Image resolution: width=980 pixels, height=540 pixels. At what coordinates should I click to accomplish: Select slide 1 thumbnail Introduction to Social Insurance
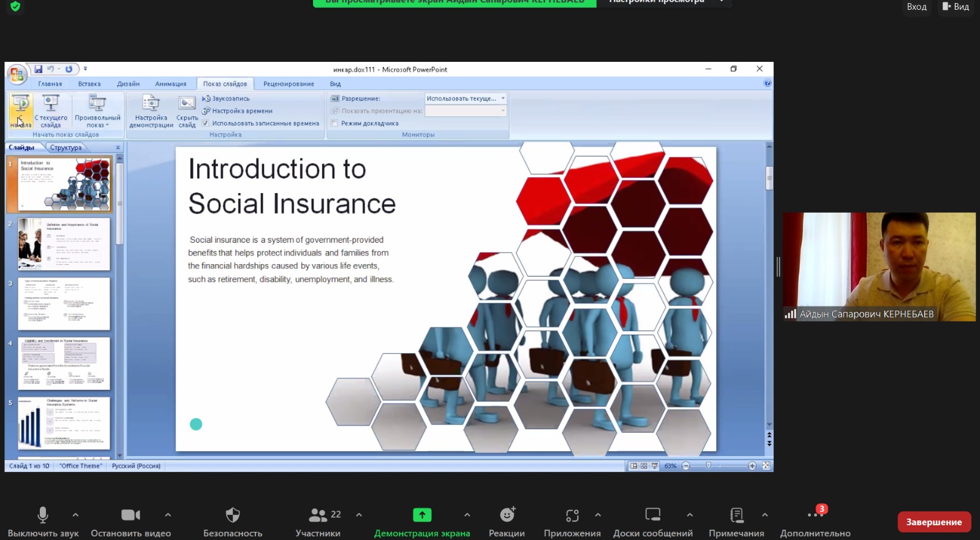coord(64,184)
